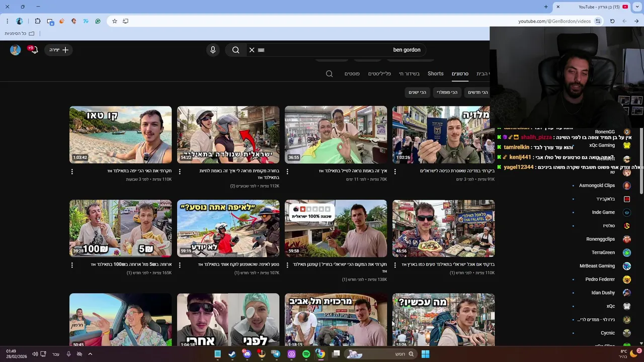Open the MrBeast Gaming subscription

tap(597, 266)
